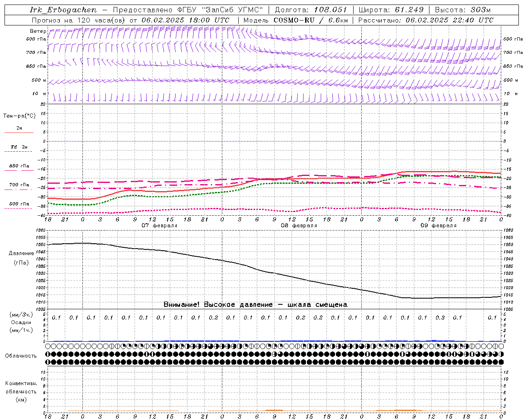The height and width of the screenshot is (420, 525).
Task: Click the "Тем-ра(°C)" temperature label
Action: [x=19, y=116]
